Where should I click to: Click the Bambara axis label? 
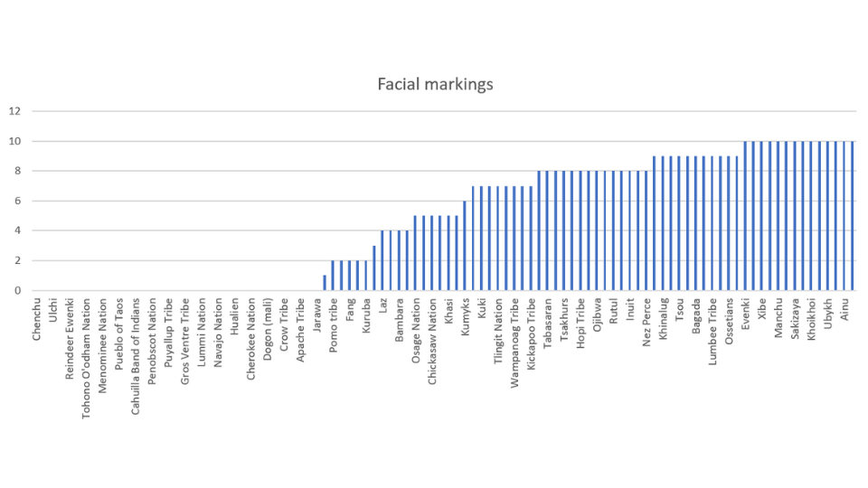point(400,320)
